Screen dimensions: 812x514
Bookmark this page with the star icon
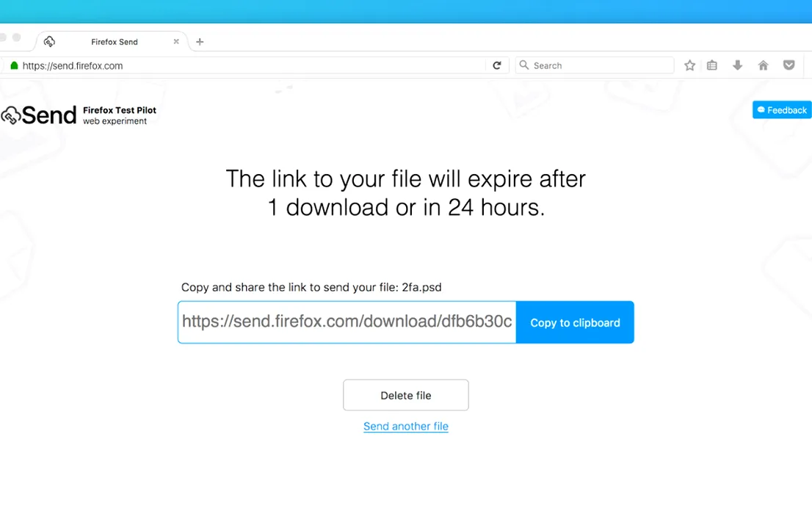point(689,65)
